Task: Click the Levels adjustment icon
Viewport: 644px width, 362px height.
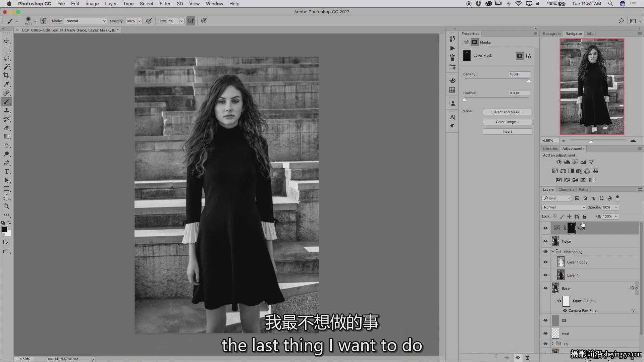Action: 567,162
